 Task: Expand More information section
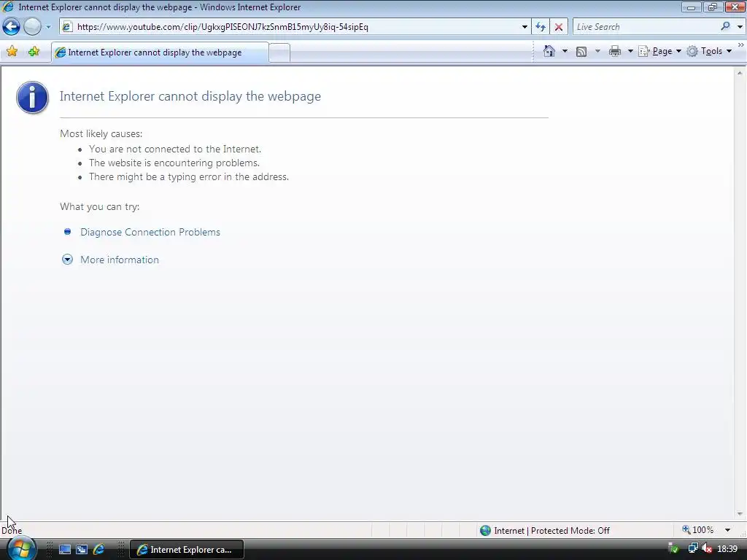click(x=120, y=260)
